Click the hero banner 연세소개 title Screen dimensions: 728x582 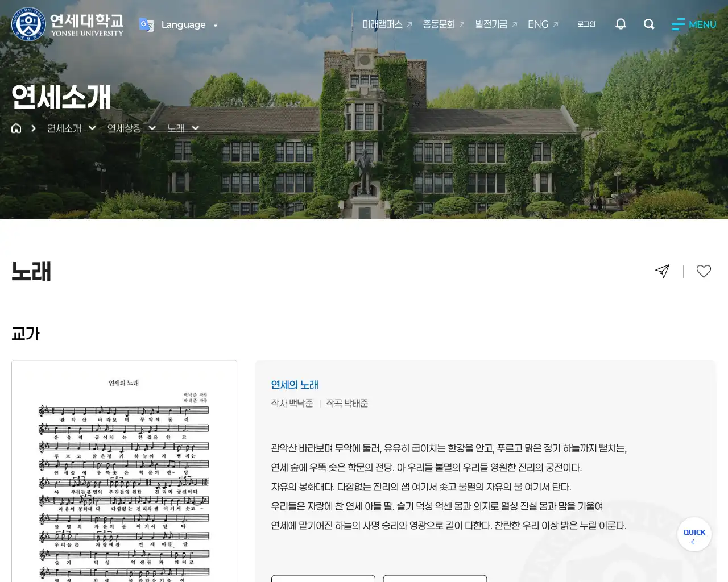click(x=61, y=97)
